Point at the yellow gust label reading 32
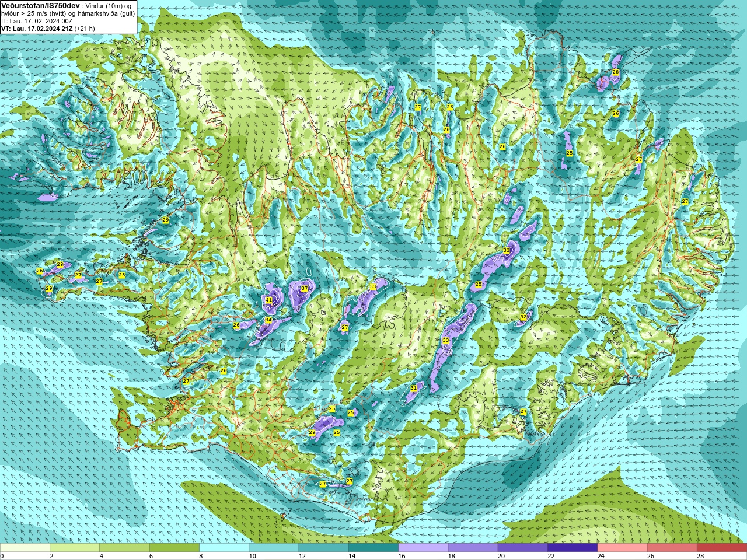The width and height of the screenshot is (747, 560). 523,317
